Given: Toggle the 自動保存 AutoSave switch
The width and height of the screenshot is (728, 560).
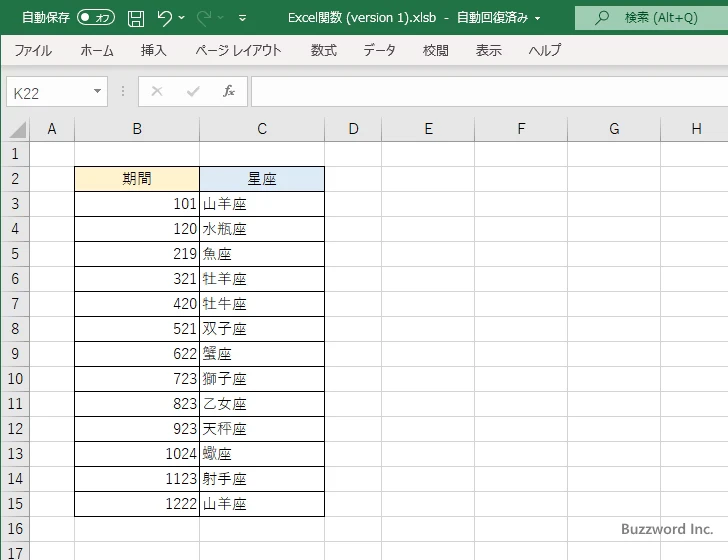Looking at the screenshot, I should (96, 18).
